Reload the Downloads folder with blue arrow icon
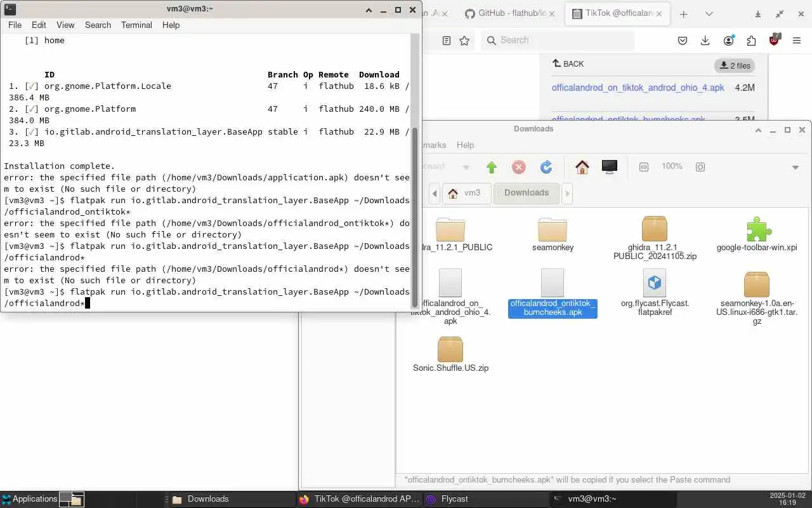This screenshot has height=508, width=812. (x=546, y=167)
